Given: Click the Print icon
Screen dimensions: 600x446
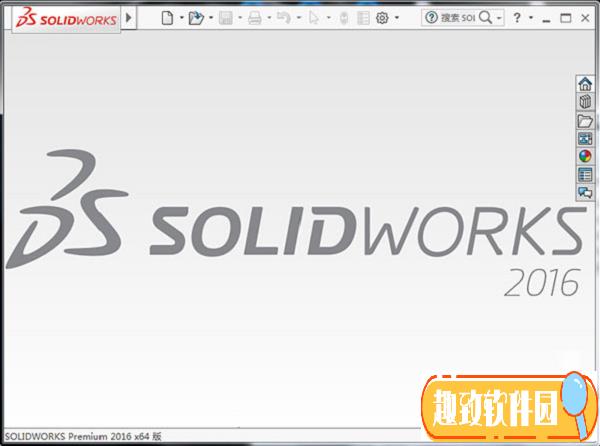Looking at the screenshot, I should (x=255, y=18).
